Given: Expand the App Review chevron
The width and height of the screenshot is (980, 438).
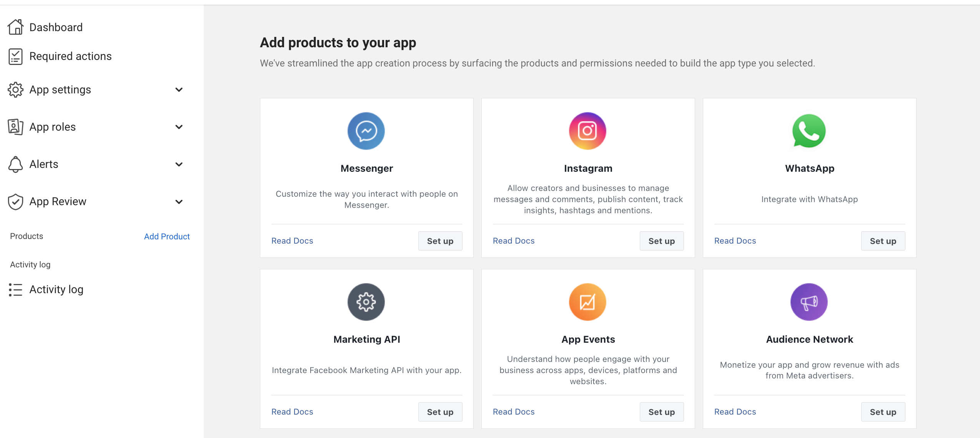Looking at the screenshot, I should point(179,202).
